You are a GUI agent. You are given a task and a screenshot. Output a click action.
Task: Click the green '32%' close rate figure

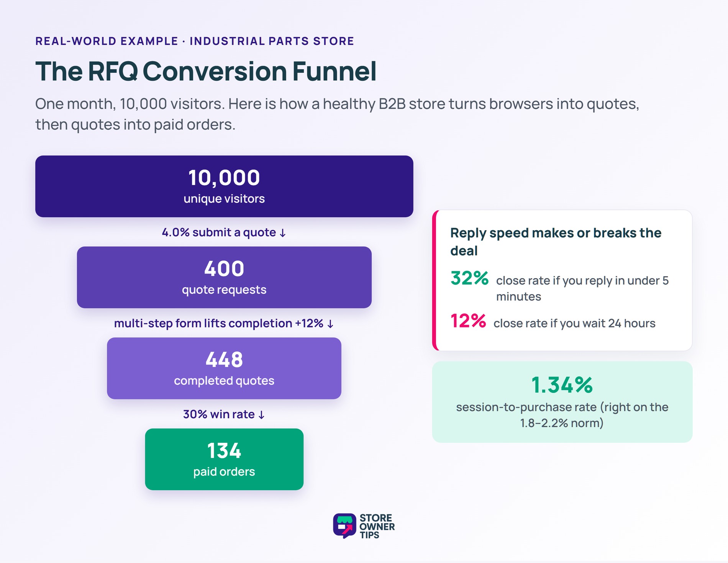click(469, 278)
